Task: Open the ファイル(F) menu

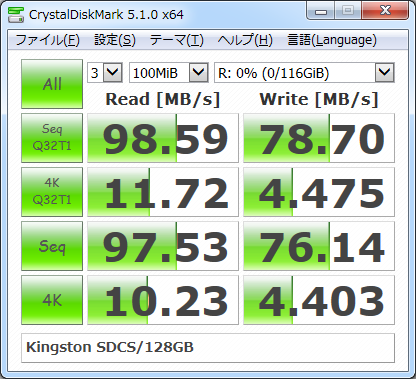Action: point(47,40)
